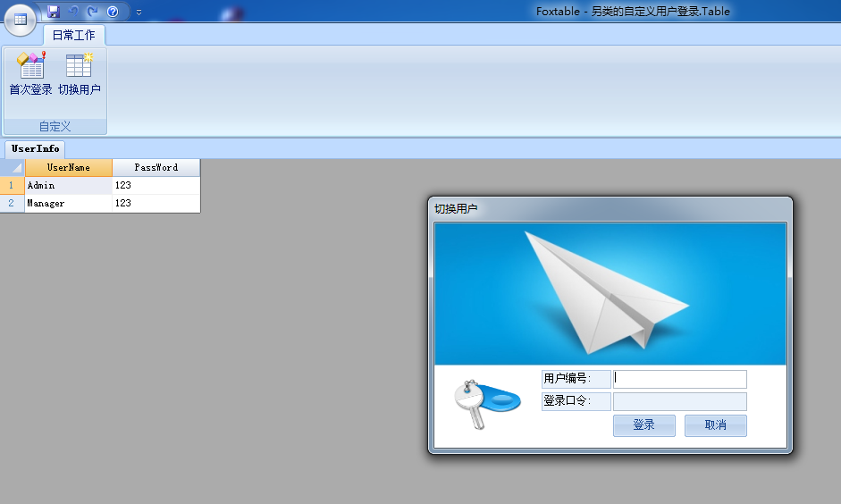Select row header 2
Viewport: 841px width, 504px height.
pos(12,203)
